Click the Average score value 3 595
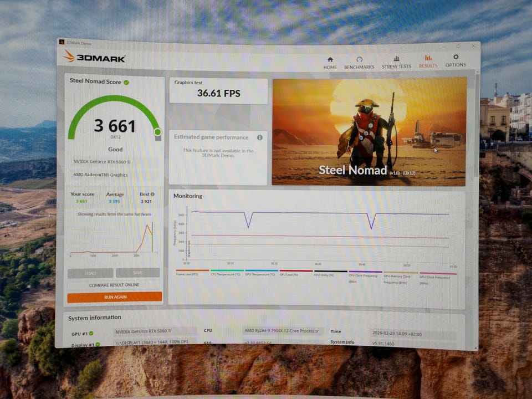 114,201
